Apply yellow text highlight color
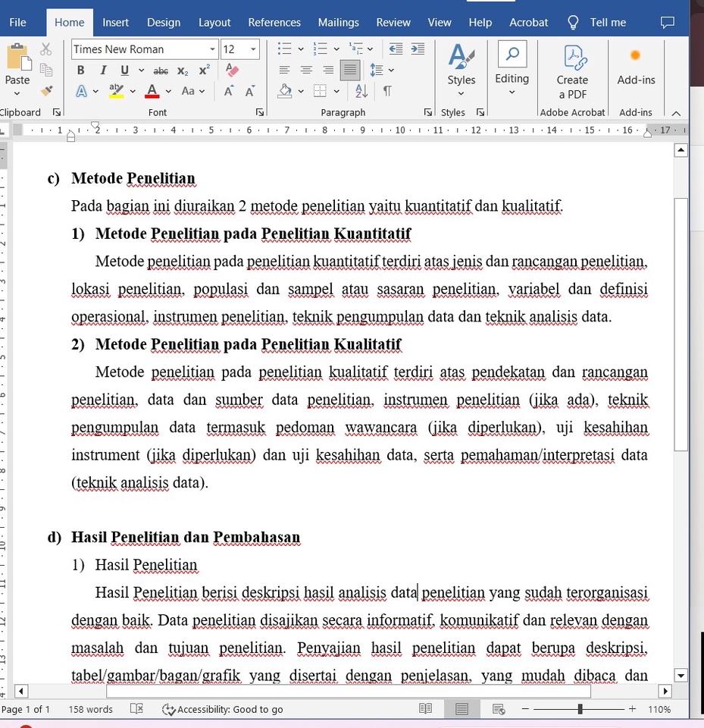This screenshot has width=704, height=728. [x=116, y=91]
